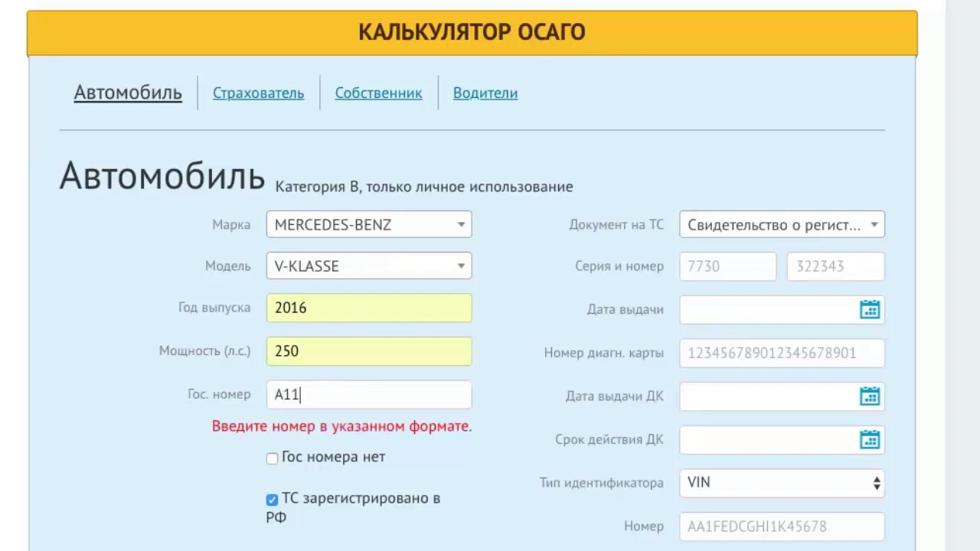Image resolution: width=980 pixels, height=551 pixels.
Task: Tick the Гос номера нет checkbox
Action: pos(272,458)
